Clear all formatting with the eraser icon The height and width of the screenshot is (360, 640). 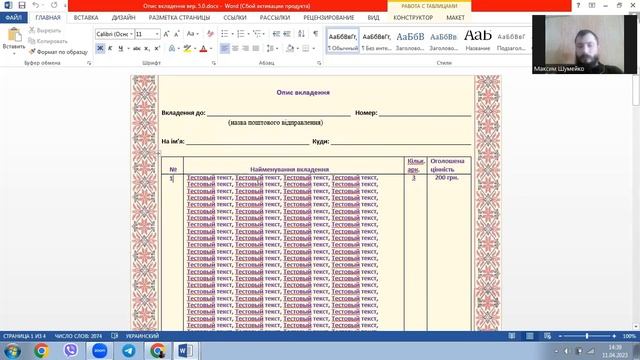click(x=210, y=34)
